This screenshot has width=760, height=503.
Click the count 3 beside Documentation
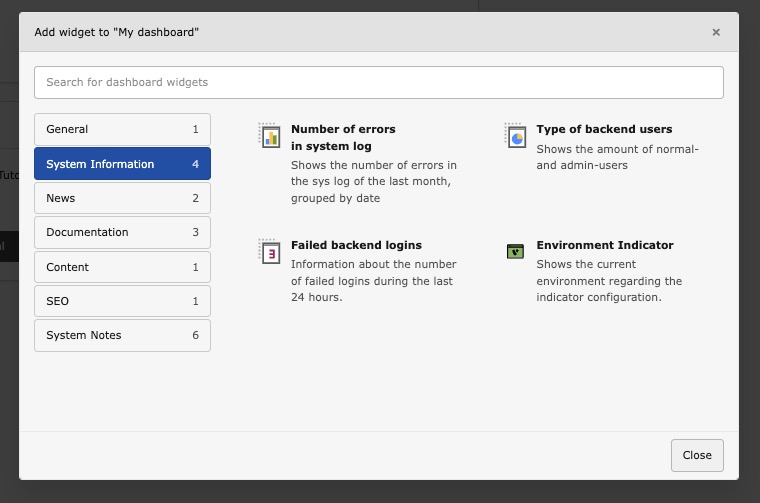pyautogui.click(x=195, y=232)
